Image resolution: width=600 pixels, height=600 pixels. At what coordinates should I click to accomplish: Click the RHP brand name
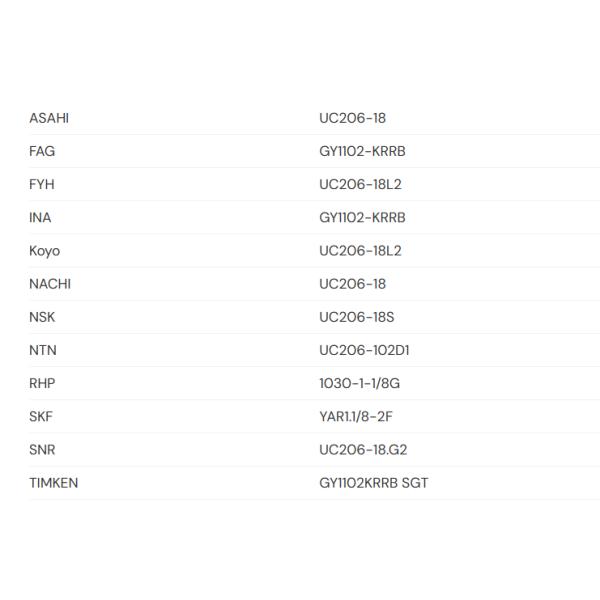coord(42,383)
